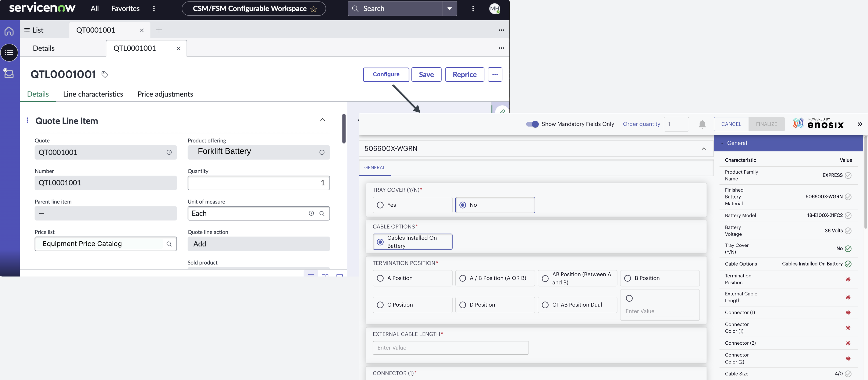Select D Position under Termination Position
Screen dimensions: 868x380
(463, 305)
